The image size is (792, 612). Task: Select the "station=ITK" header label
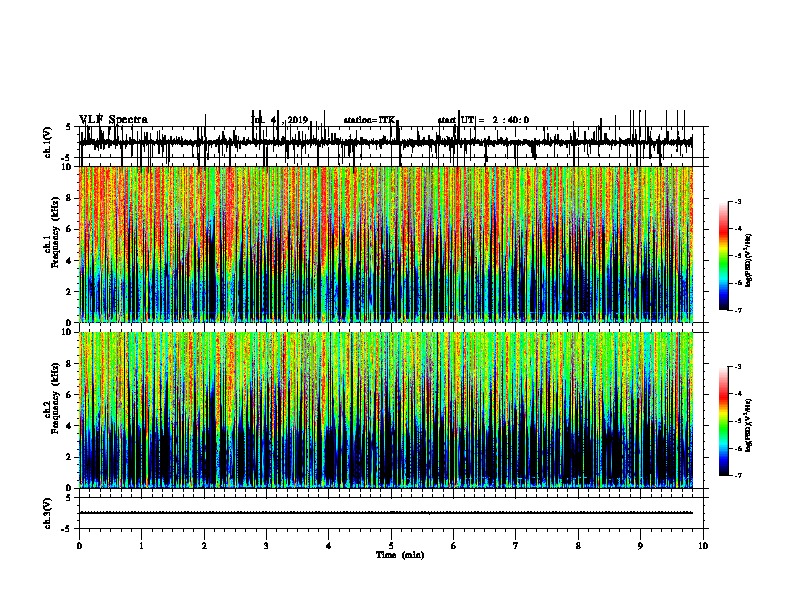tap(369, 120)
